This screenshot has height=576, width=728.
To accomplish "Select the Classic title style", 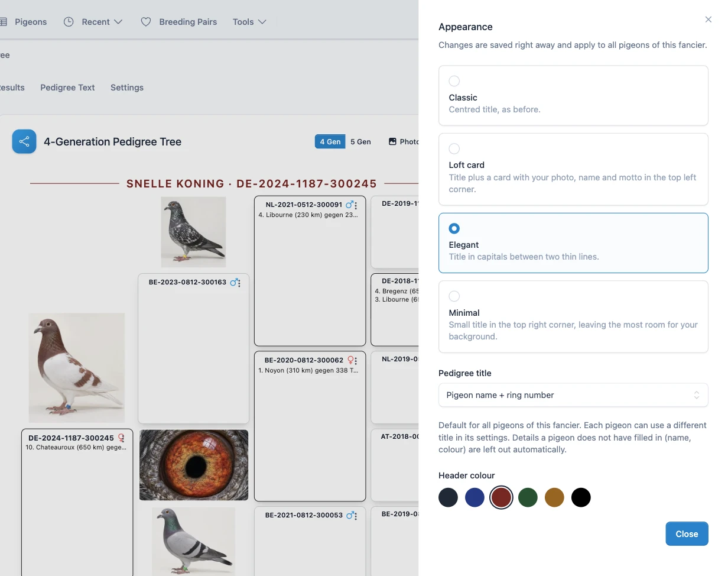I will [573, 95].
